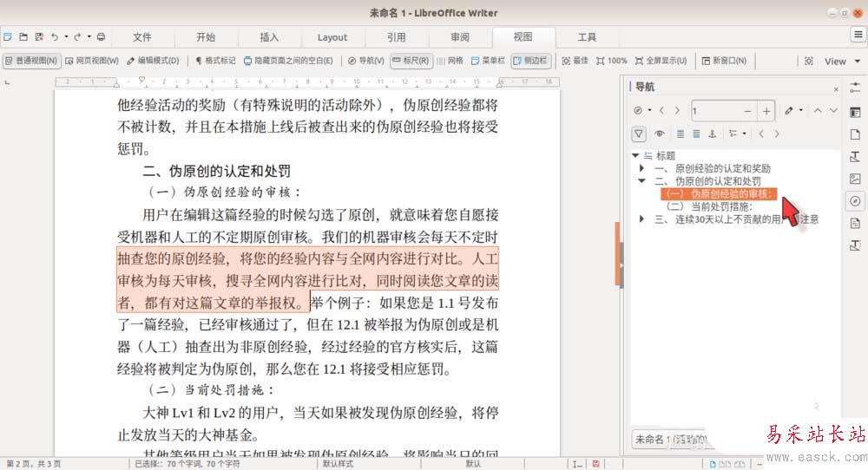Click the Anchor icon in navigator toolbar
The height and width of the screenshot is (470, 868).
pyautogui.click(x=713, y=134)
